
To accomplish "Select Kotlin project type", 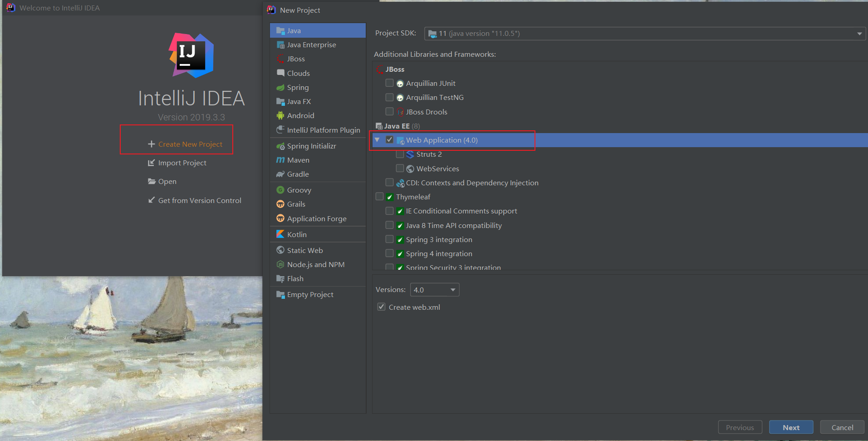I will (x=318, y=234).
